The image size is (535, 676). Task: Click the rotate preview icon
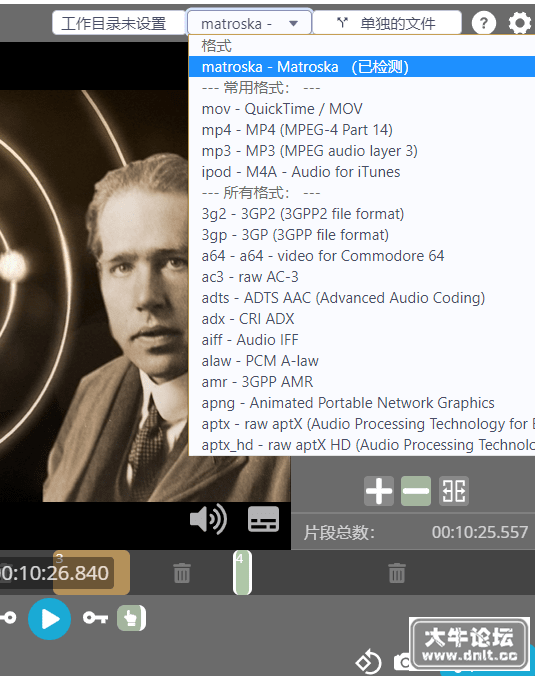(x=368, y=662)
